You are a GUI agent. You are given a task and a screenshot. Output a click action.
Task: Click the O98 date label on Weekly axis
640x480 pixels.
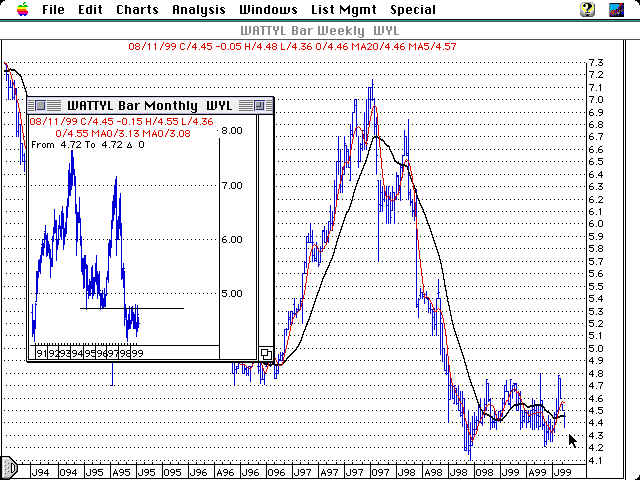point(484,473)
